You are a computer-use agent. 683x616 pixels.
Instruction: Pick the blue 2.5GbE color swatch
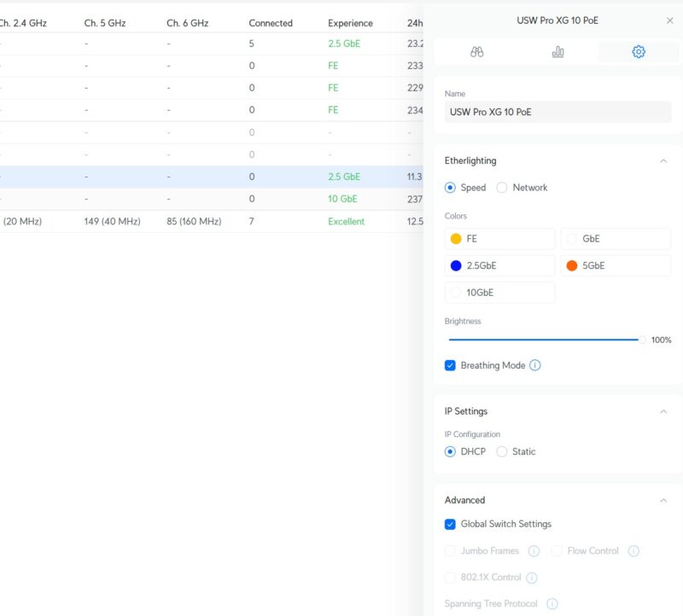[x=456, y=265]
